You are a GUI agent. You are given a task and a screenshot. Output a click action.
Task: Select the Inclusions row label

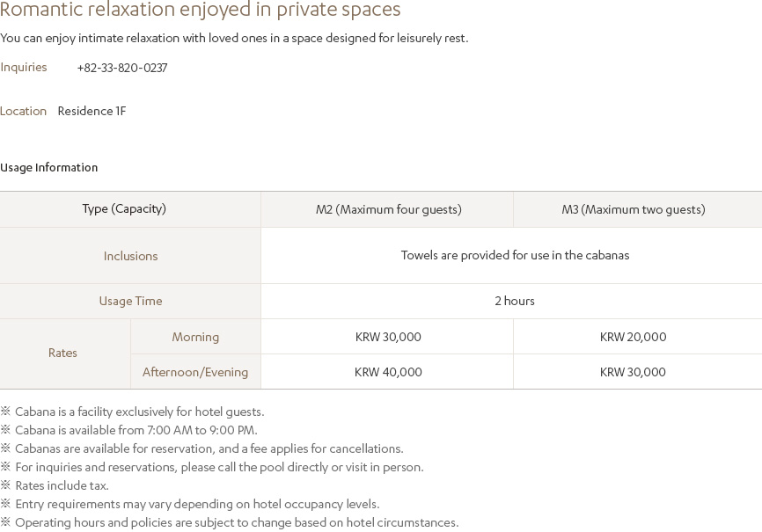(130, 256)
